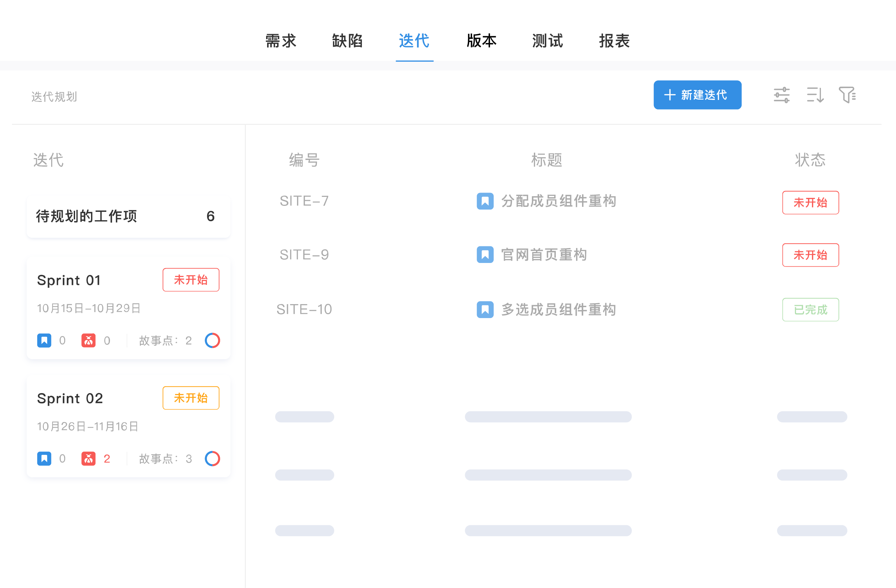896x588 pixels.
Task: Open work item 多选成员组件重构
Action: 558,310
